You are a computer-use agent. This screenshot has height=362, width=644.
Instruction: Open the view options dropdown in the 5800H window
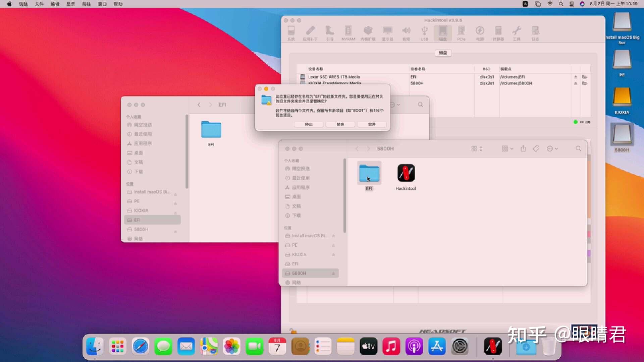[x=507, y=148]
